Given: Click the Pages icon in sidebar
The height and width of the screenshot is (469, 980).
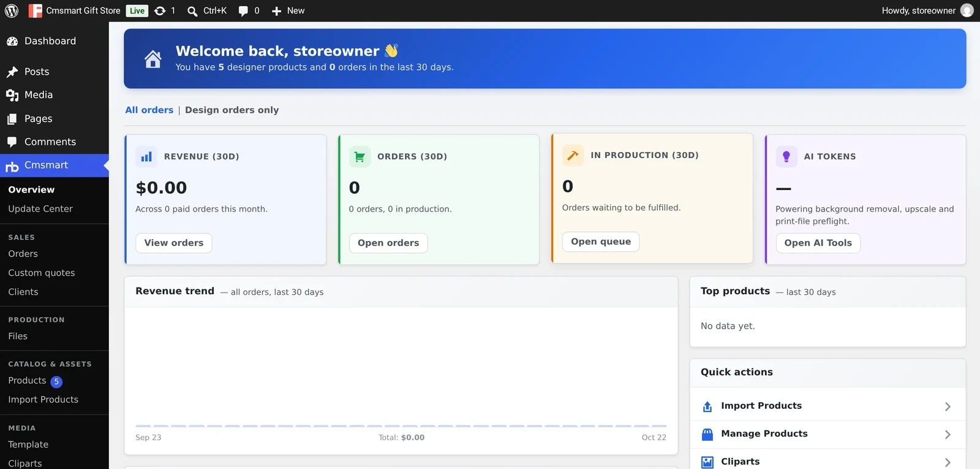Looking at the screenshot, I should tap(12, 119).
